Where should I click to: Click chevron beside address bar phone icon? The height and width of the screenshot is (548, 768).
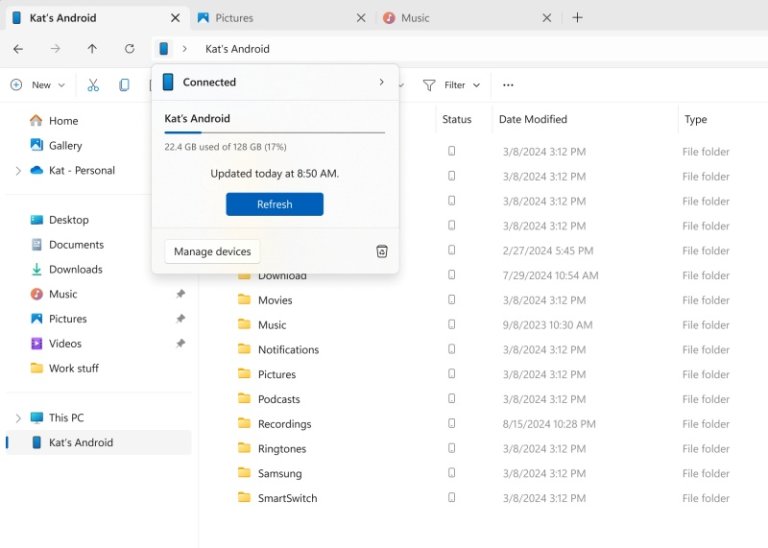(x=185, y=48)
